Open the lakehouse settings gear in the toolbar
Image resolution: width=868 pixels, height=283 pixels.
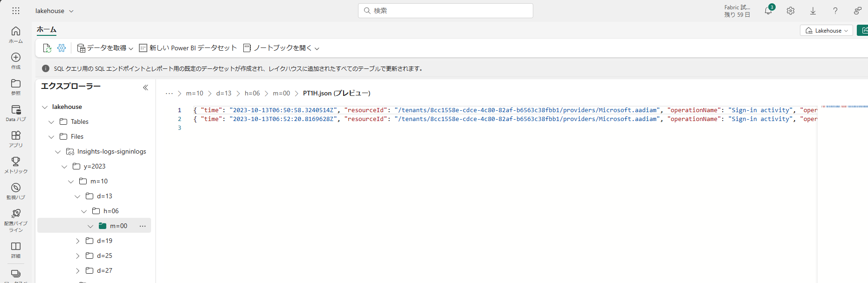tap(62, 48)
